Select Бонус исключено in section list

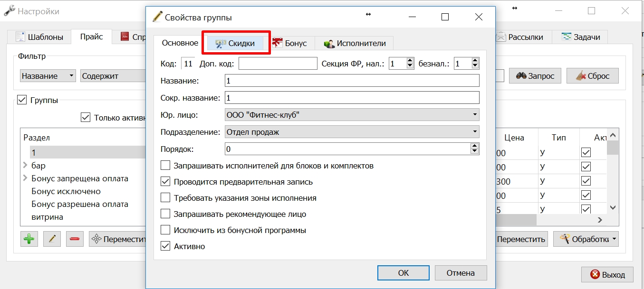(x=66, y=191)
